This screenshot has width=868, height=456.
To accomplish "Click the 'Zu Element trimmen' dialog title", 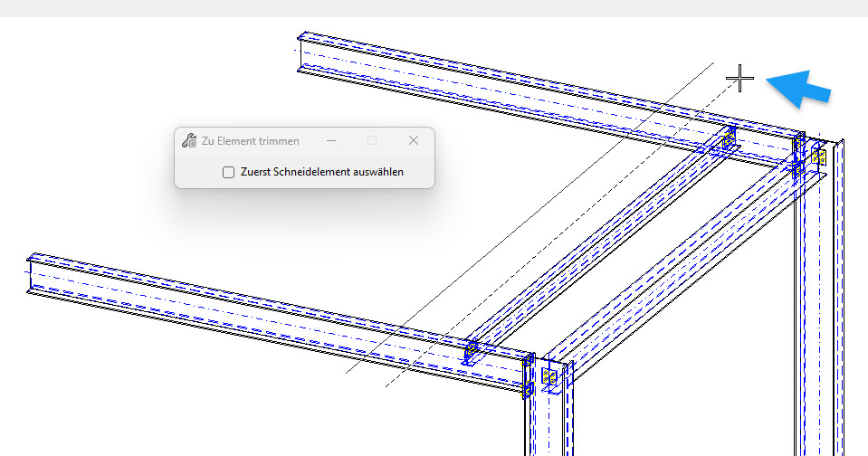I will click(250, 141).
